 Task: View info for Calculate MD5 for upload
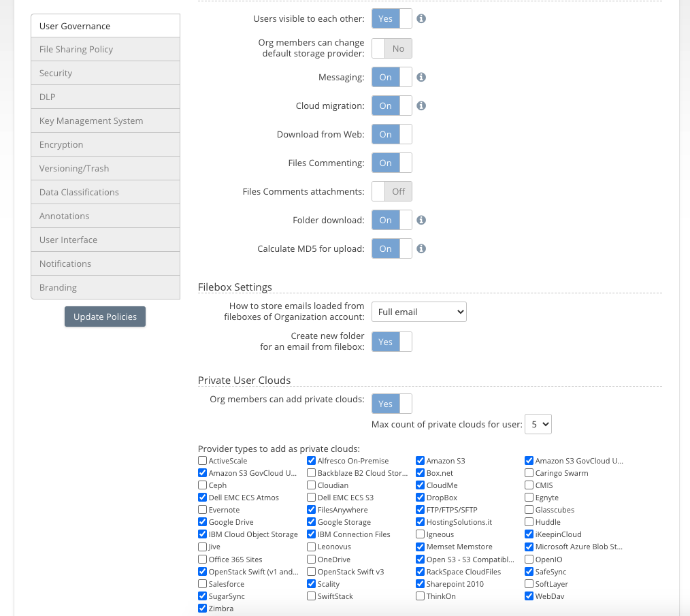pos(421,248)
